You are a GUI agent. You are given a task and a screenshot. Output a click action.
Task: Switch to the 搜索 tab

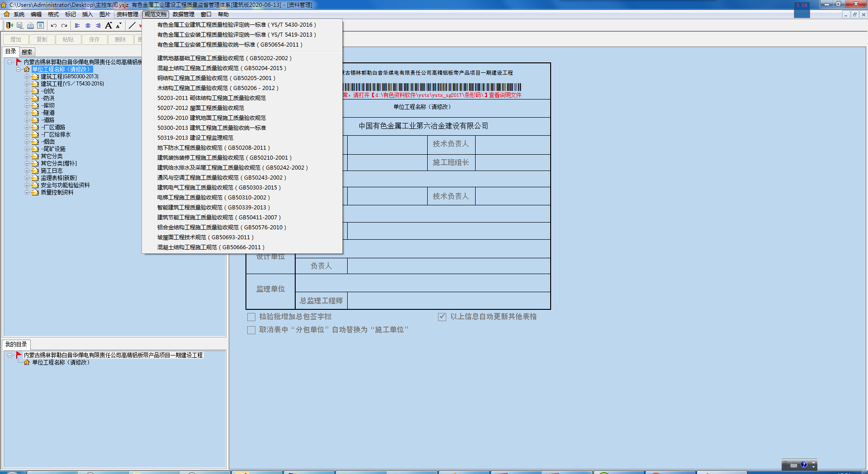(x=27, y=52)
